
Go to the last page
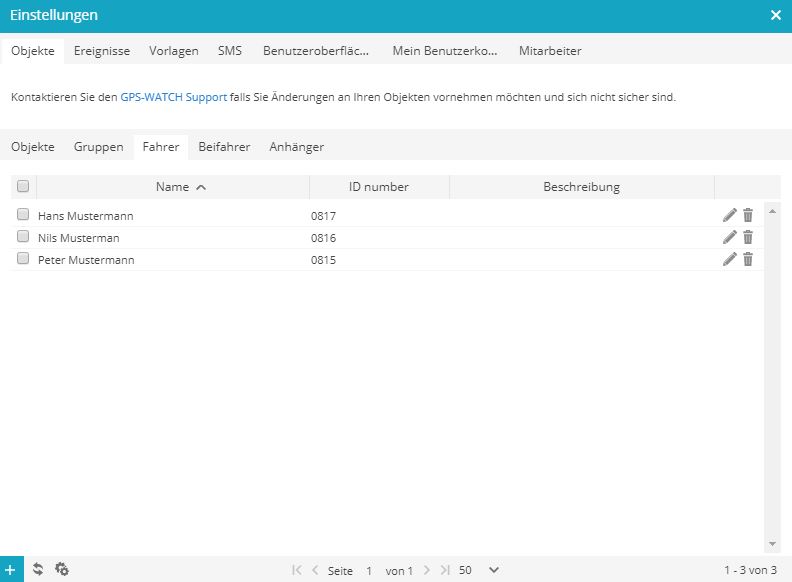coord(444,570)
